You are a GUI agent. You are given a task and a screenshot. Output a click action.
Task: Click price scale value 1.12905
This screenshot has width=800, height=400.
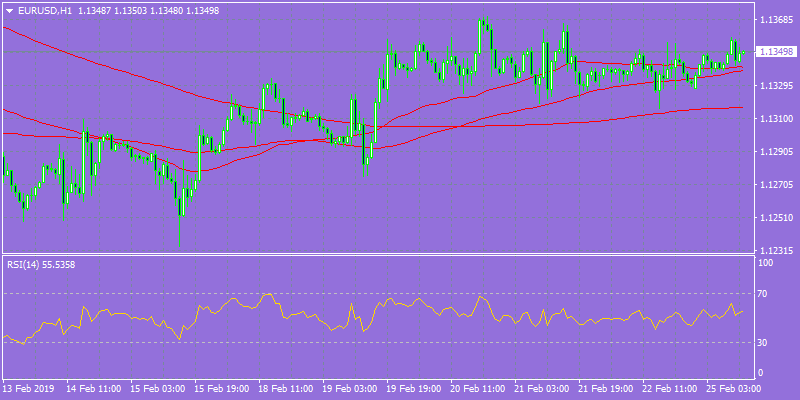[x=776, y=152]
